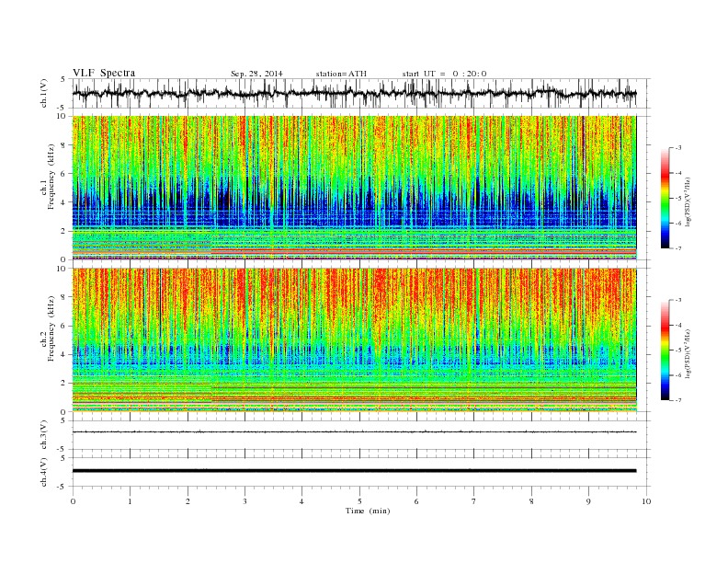Click the "station=ATH" header label
728x563 pixels.
click(341, 74)
